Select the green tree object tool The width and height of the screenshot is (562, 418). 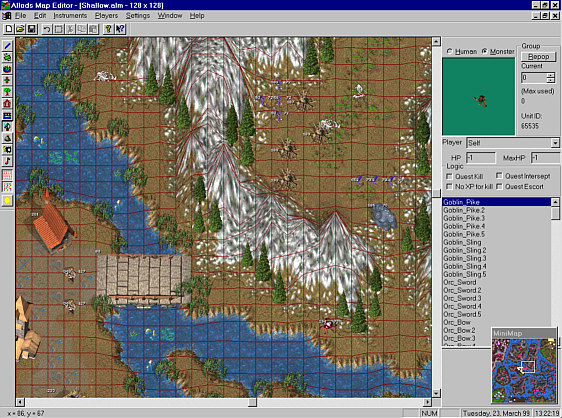click(x=7, y=92)
